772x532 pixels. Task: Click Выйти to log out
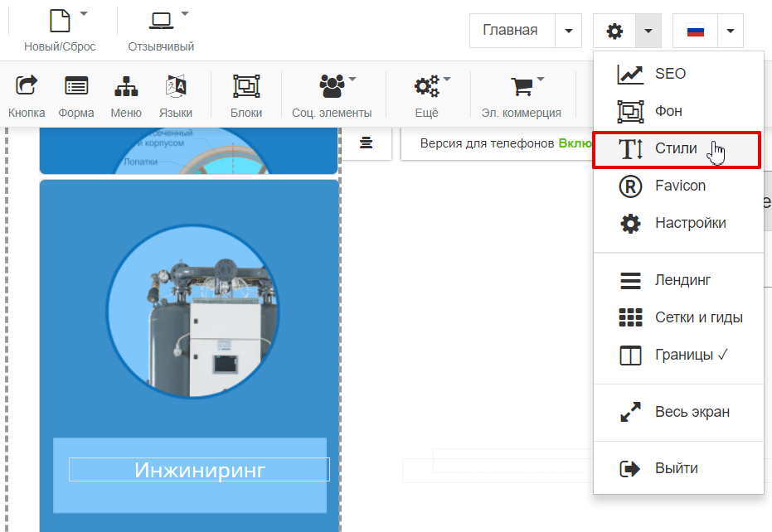pyautogui.click(x=676, y=468)
